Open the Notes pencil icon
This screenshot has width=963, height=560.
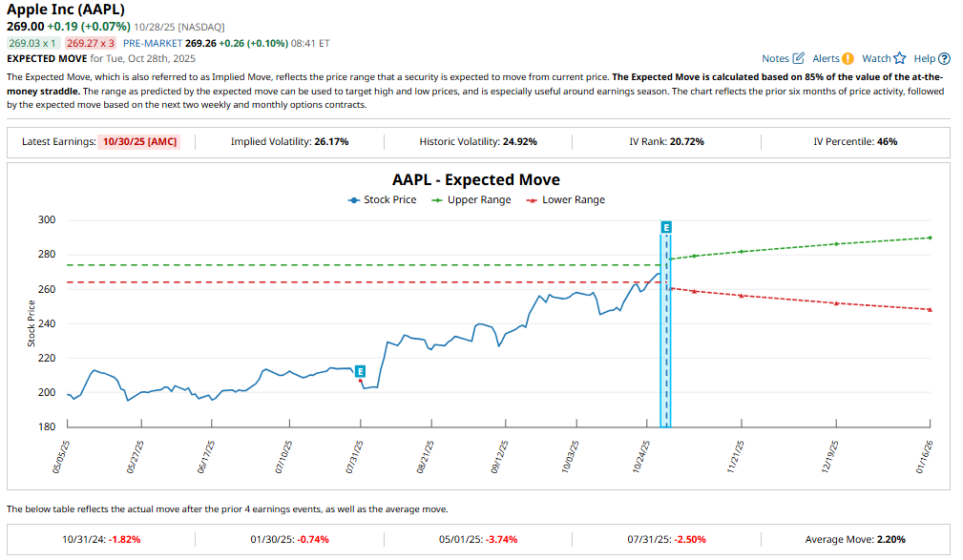[x=799, y=58]
